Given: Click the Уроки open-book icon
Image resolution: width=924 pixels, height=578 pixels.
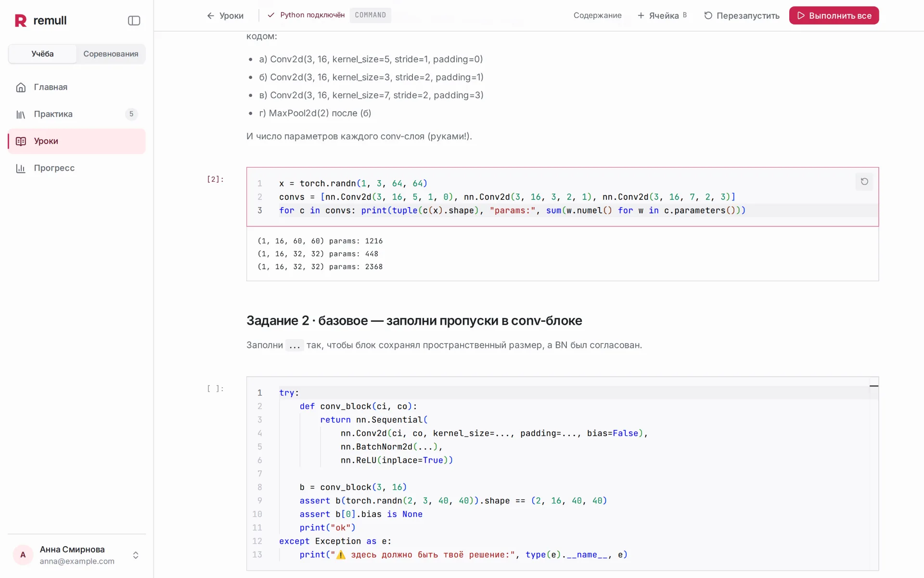Looking at the screenshot, I should click(x=21, y=141).
